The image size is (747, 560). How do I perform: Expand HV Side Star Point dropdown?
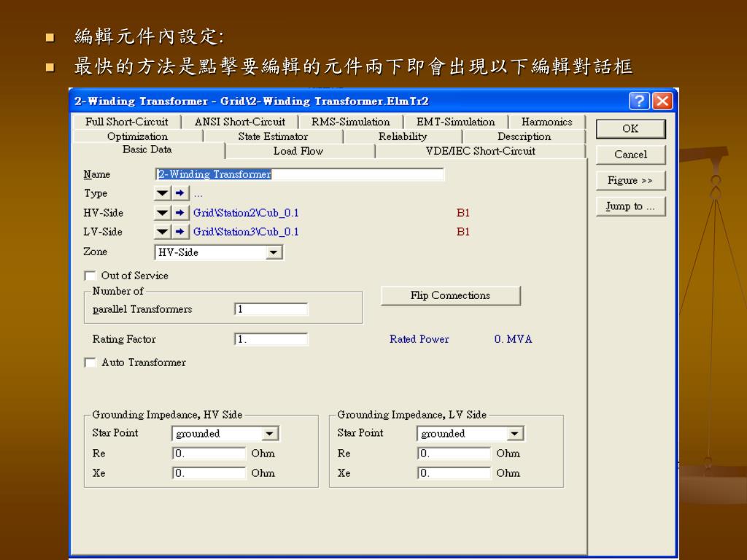pos(270,433)
